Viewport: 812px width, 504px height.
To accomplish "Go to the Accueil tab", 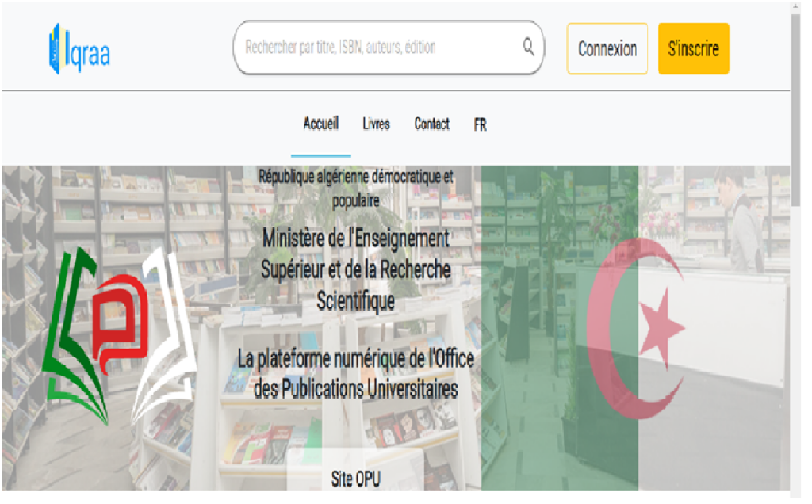I will (321, 124).
